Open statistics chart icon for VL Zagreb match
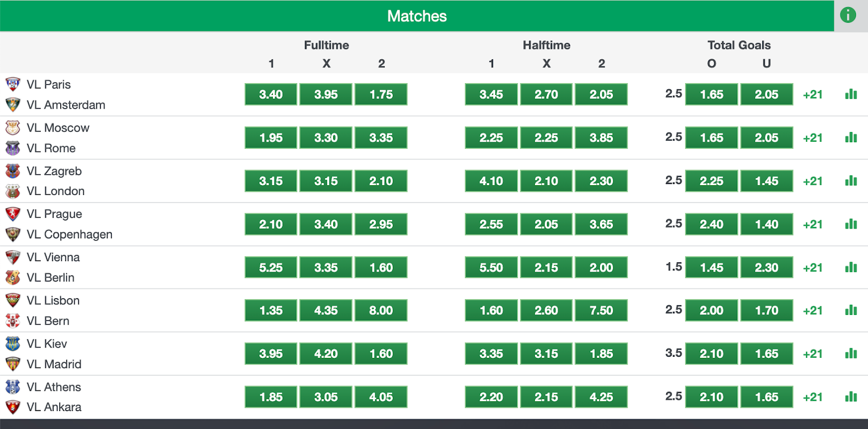Viewport: 868px width, 429px height. pyautogui.click(x=851, y=181)
